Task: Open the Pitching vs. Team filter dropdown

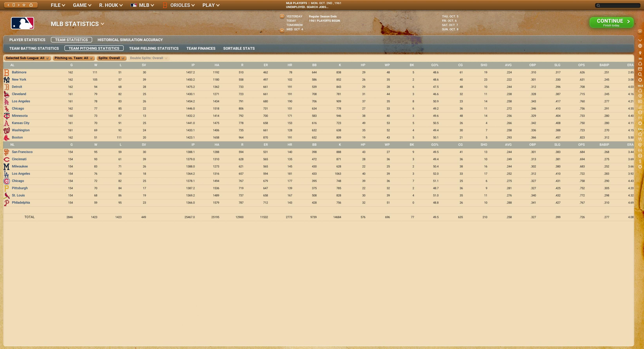Action: (x=73, y=58)
